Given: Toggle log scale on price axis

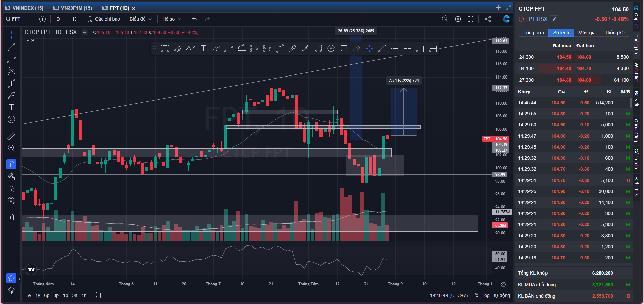Looking at the screenshot, I should point(486,295).
